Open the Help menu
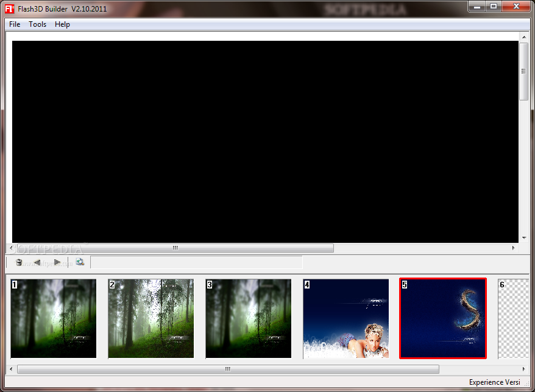Viewport: 535px width, 392px height. (x=62, y=24)
